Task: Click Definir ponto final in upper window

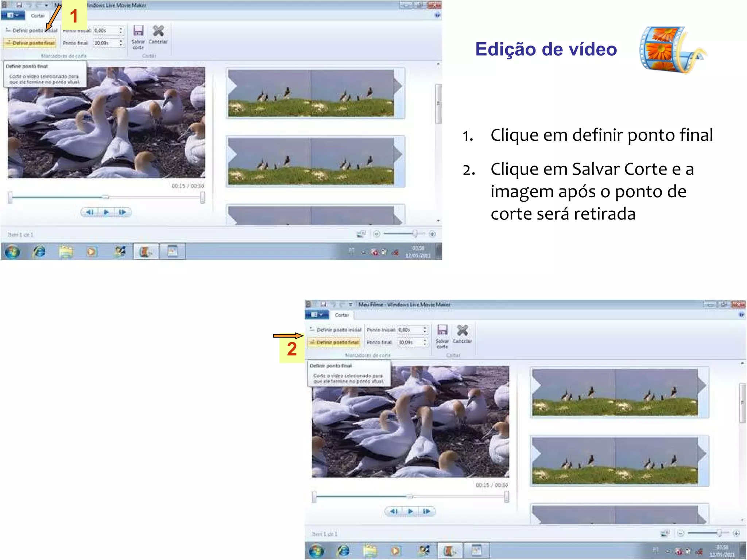Action: click(x=30, y=43)
